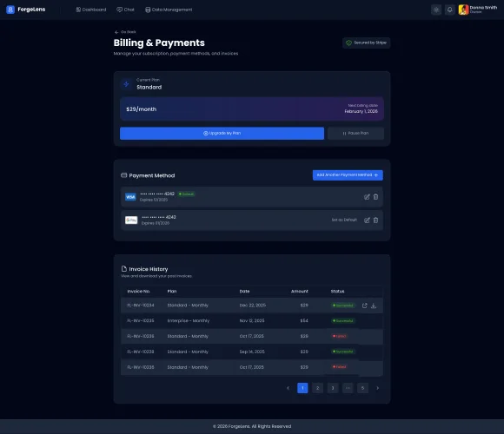Click the Nov 12, 2025 date cell

(x=252, y=320)
